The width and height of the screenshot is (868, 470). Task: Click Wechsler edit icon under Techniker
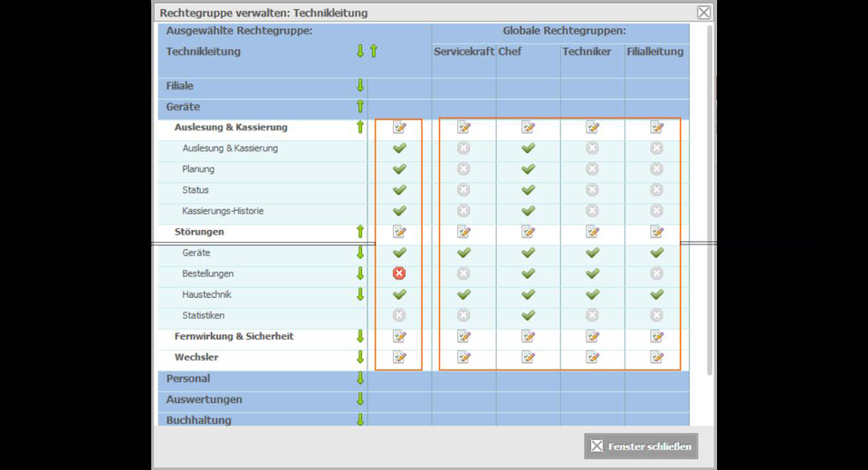pyautogui.click(x=592, y=357)
